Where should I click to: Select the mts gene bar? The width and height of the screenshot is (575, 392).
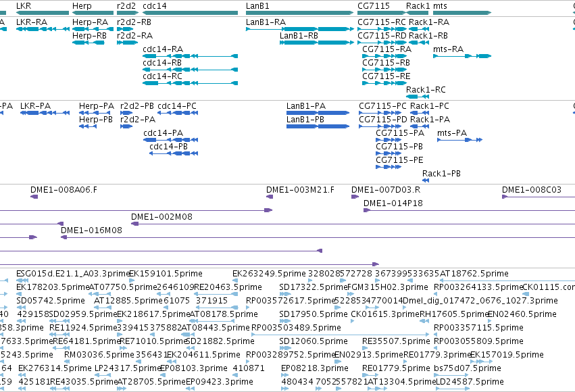pyautogui.click(x=462, y=13)
